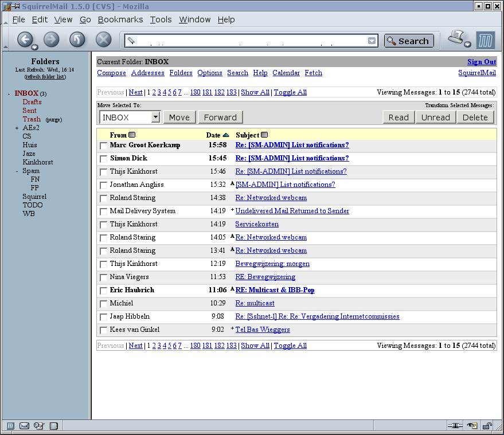The image size is (504, 435).
Task: Click inside the URL address field
Action: (251, 41)
